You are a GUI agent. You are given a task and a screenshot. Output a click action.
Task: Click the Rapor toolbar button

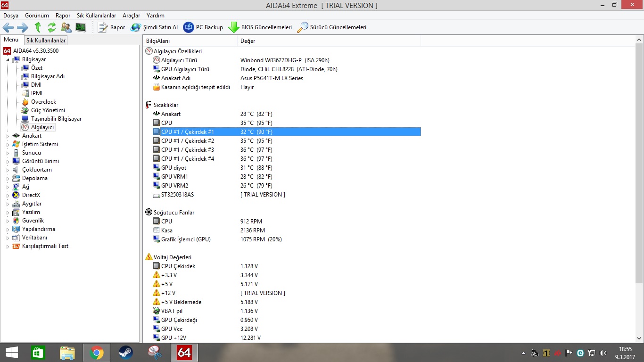112,27
